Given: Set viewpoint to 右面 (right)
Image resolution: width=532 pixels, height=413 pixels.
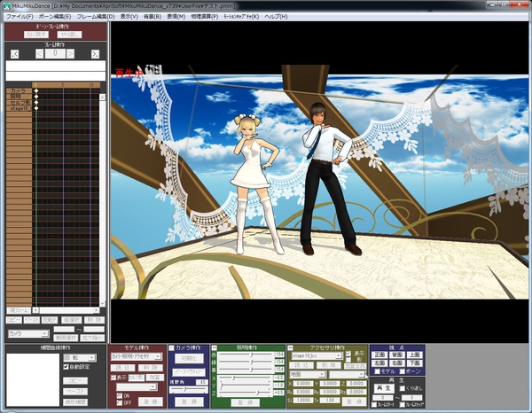Looking at the screenshot, I should pos(397,363).
